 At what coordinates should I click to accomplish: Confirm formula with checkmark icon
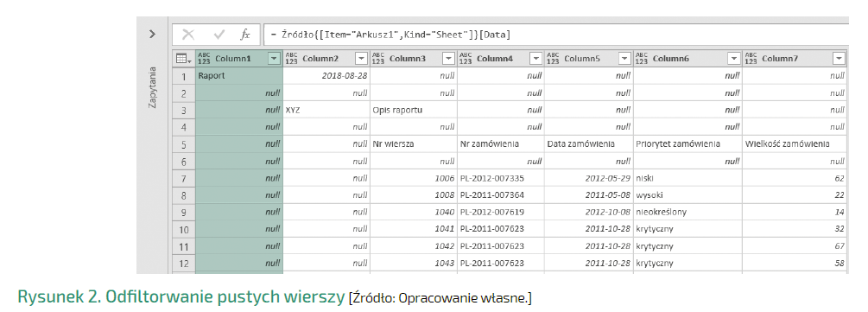(219, 35)
